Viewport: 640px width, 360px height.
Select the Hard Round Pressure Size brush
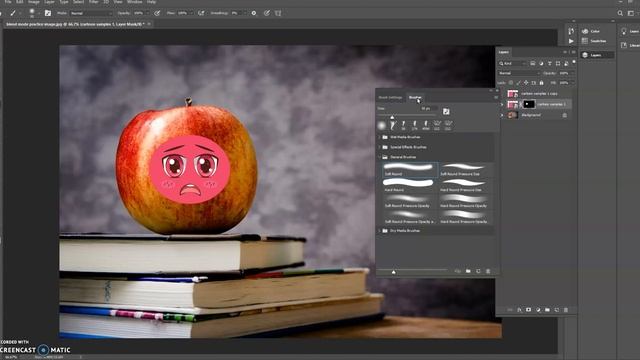(x=465, y=185)
